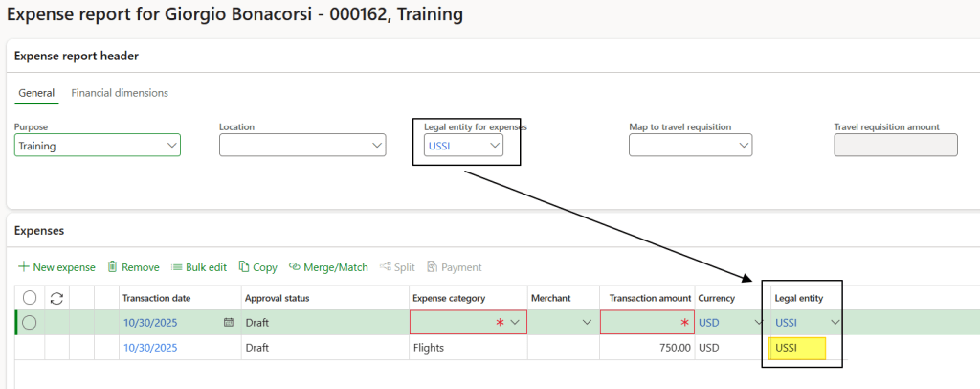980x389 pixels.
Task: Select the first expense row radio
Action: click(29, 323)
